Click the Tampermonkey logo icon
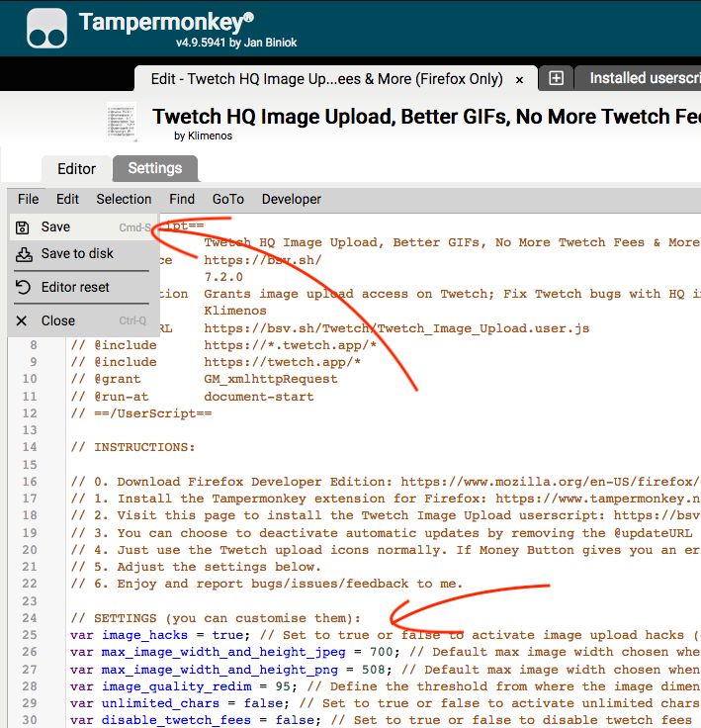701x728 pixels. click(x=46, y=29)
